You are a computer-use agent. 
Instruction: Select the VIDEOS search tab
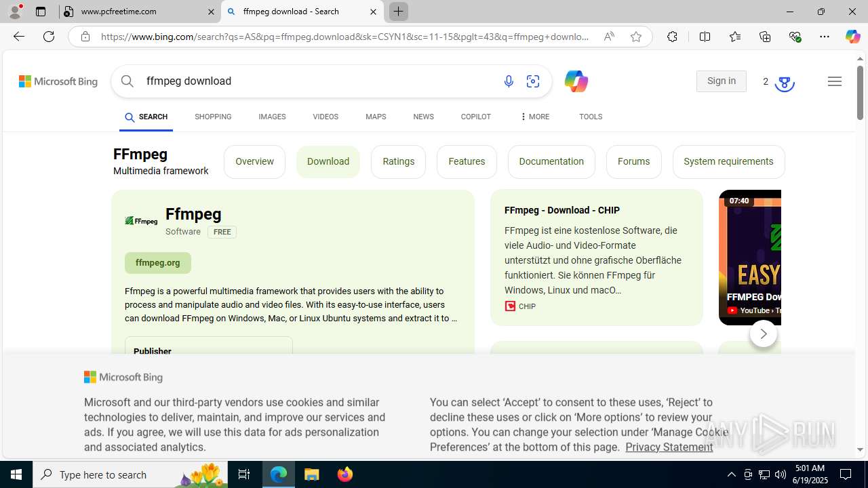[x=325, y=117]
